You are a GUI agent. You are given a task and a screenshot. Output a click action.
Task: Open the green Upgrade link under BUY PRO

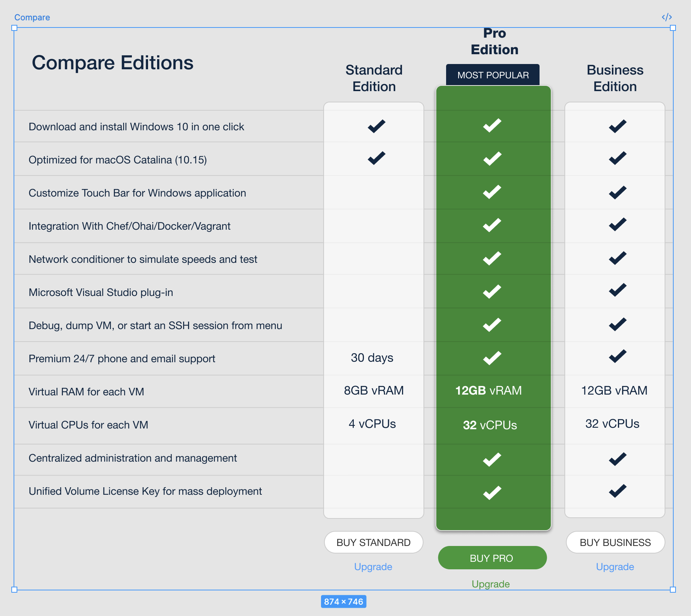pyautogui.click(x=491, y=584)
